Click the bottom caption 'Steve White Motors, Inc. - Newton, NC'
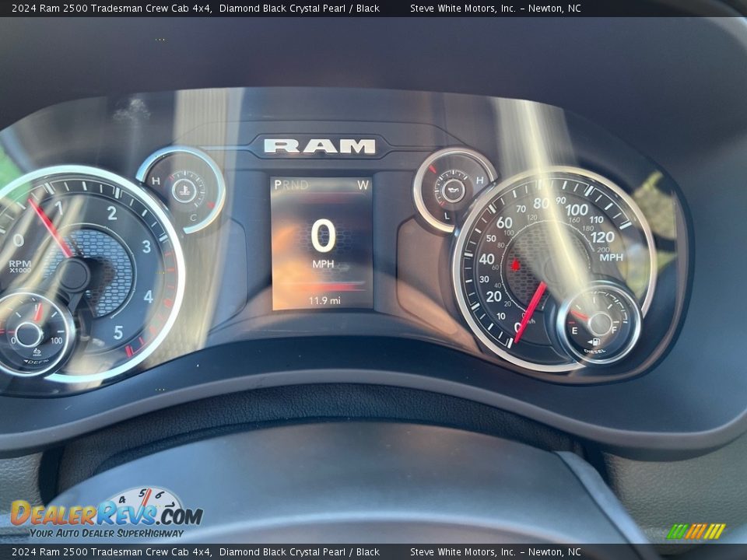The image size is (747, 560). (496, 552)
